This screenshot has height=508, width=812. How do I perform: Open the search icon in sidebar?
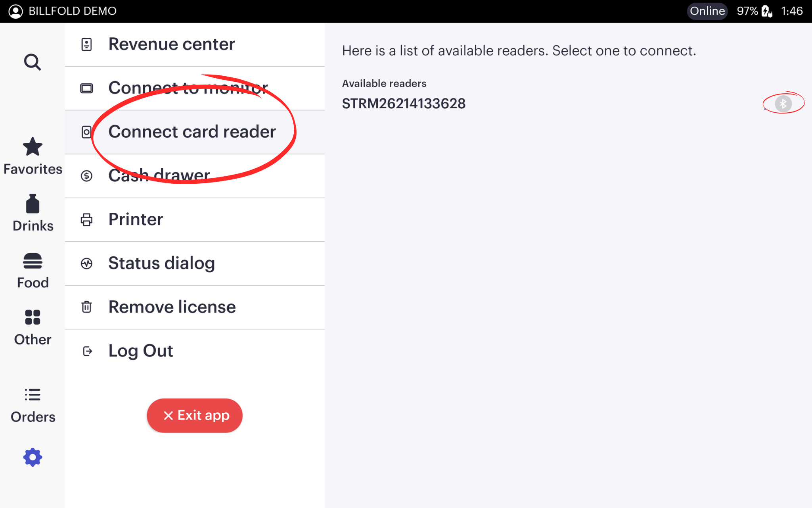[33, 62]
